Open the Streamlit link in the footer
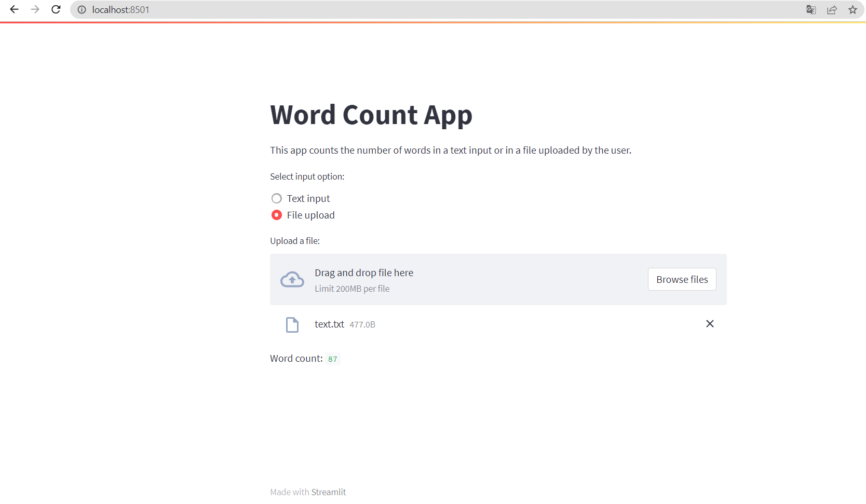Image resolution: width=866 pixels, height=504 pixels. click(x=329, y=492)
